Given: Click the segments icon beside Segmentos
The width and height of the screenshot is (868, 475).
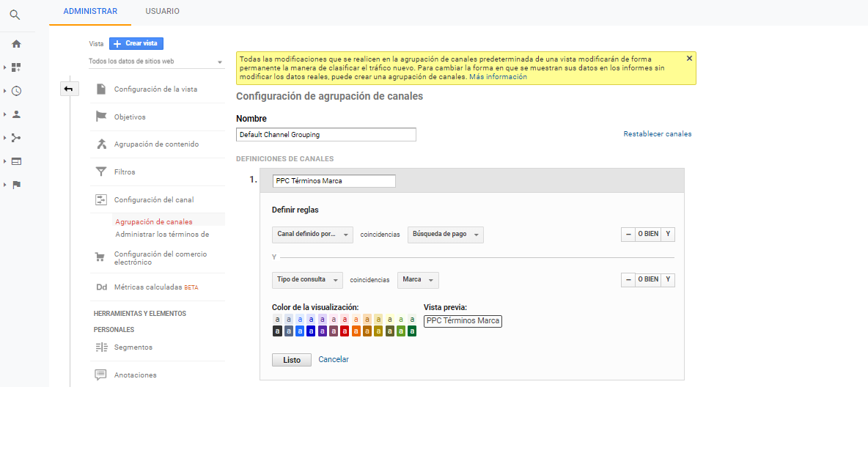Looking at the screenshot, I should (101, 347).
